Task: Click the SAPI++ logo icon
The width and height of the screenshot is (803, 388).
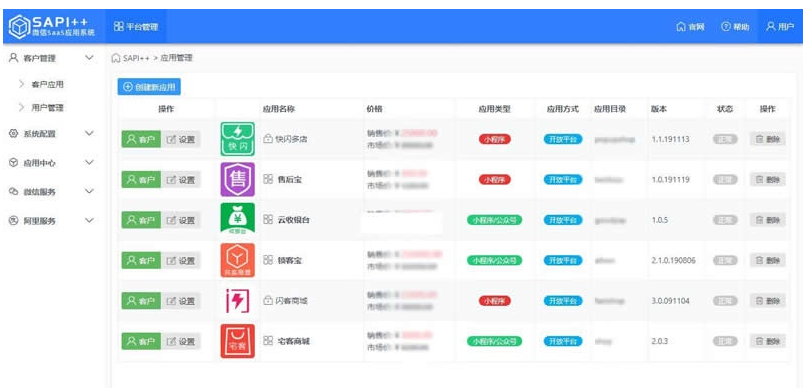Action: [19, 26]
